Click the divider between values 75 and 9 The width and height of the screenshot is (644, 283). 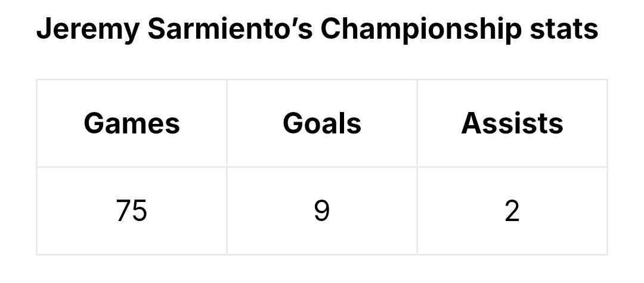point(227,211)
